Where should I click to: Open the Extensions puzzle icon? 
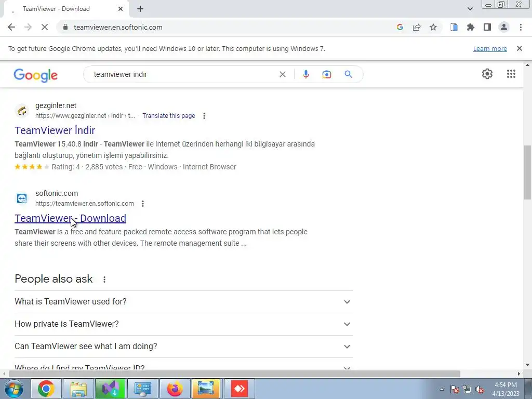pos(471,27)
